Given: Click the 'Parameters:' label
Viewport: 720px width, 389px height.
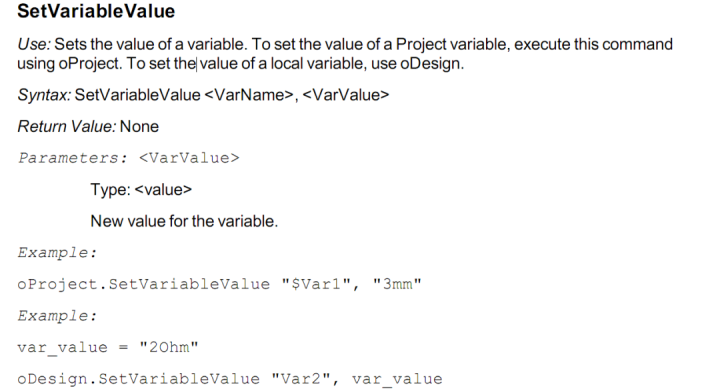Looking at the screenshot, I should tap(73, 158).
